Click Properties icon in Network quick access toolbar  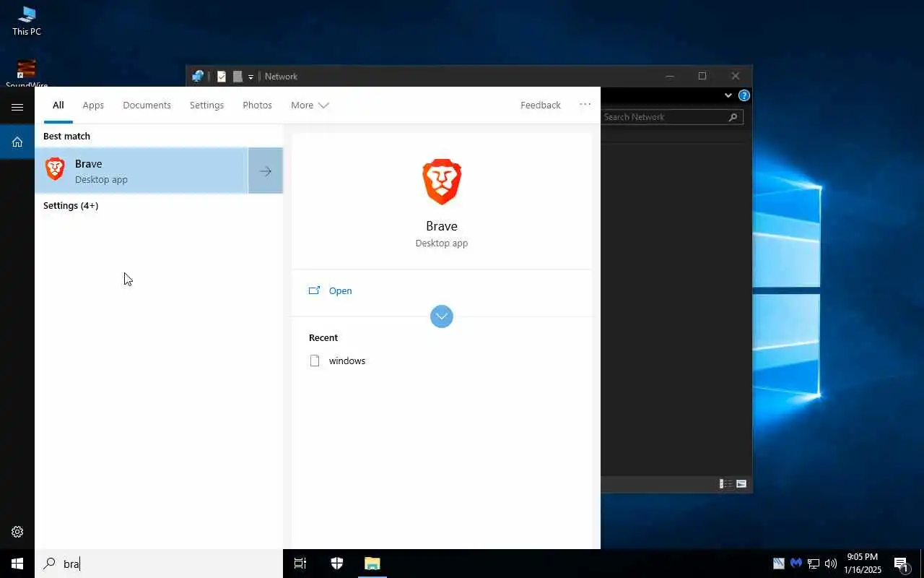tap(222, 76)
